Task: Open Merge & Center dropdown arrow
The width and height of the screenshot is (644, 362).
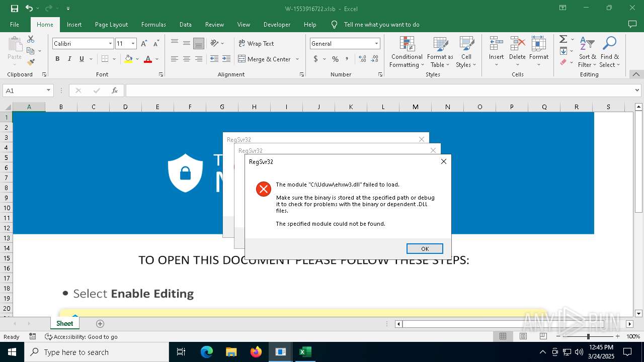Action: point(297,59)
